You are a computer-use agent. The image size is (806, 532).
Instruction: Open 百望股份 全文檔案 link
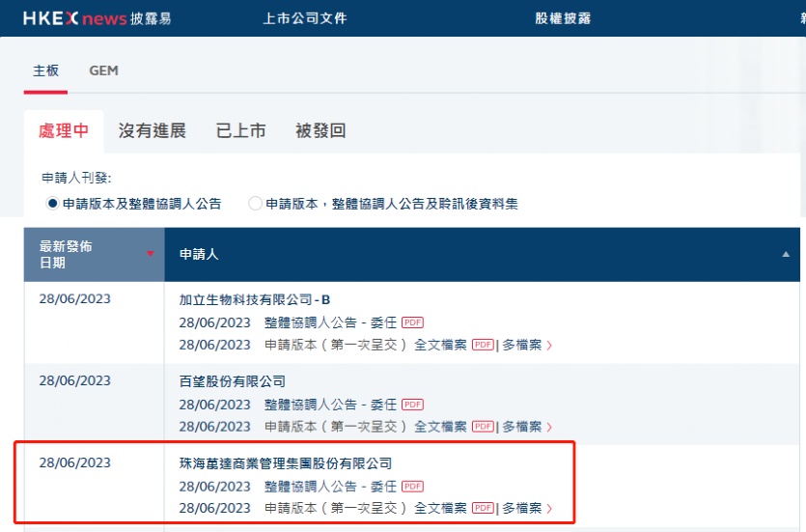440,427
